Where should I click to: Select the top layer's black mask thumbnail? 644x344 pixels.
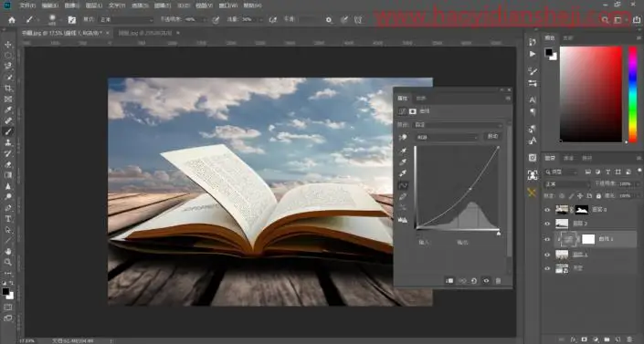click(582, 210)
